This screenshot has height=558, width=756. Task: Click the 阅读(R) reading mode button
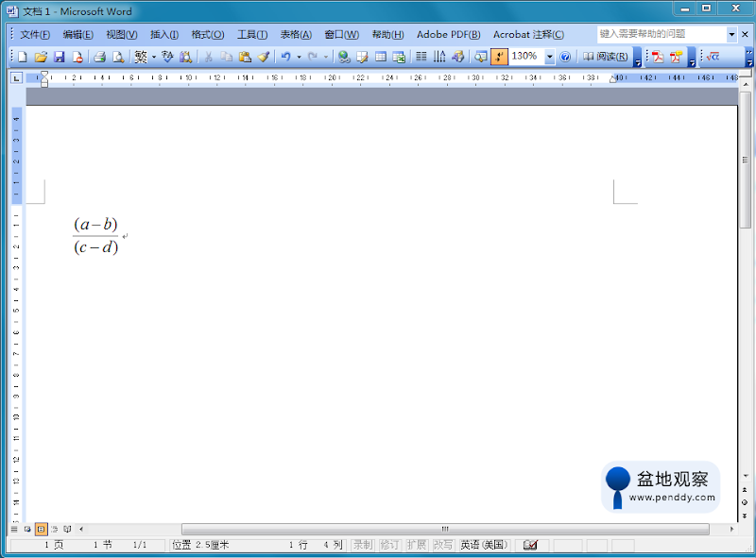coord(606,57)
